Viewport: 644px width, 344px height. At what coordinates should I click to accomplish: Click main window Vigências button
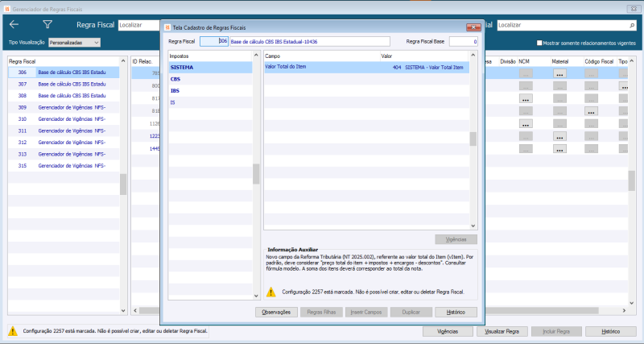(x=448, y=331)
